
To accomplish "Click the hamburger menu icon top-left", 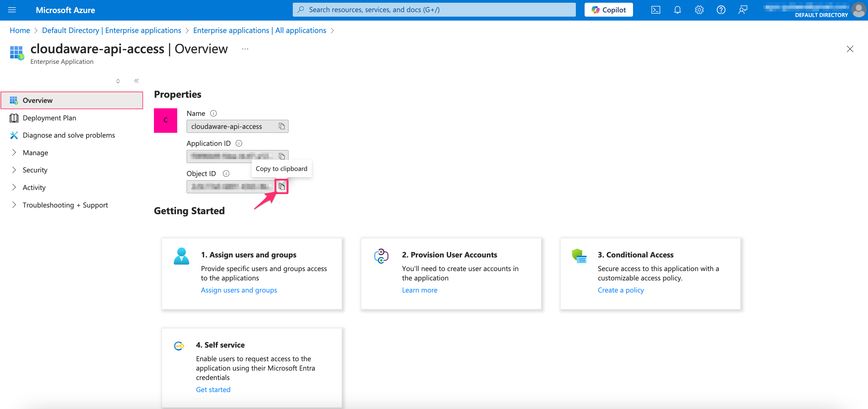I will click(12, 10).
